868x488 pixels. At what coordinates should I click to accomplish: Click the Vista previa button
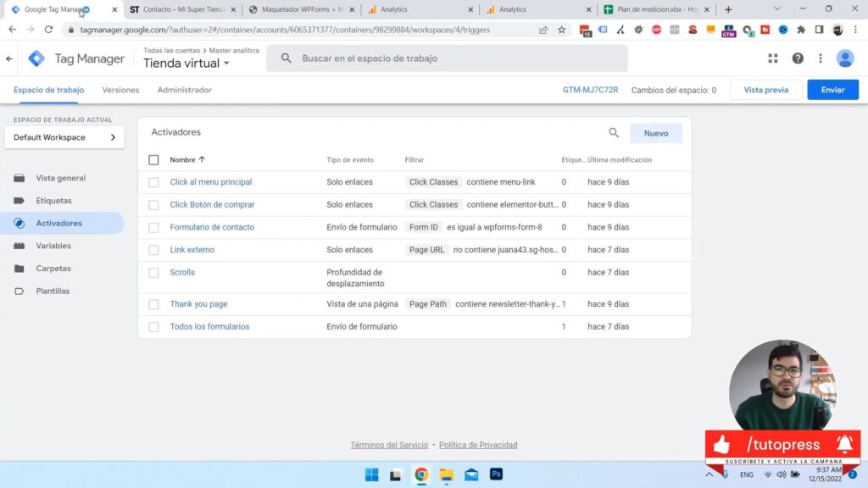point(765,90)
